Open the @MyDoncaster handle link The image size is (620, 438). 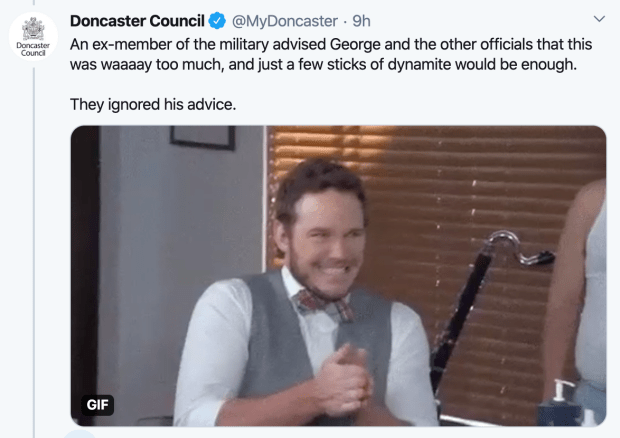[x=285, y=21]
